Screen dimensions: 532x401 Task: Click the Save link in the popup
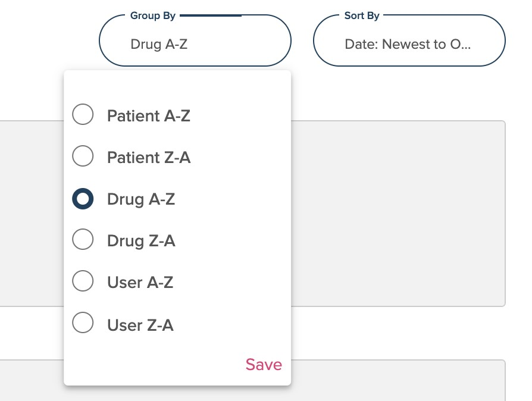[264, 364]
